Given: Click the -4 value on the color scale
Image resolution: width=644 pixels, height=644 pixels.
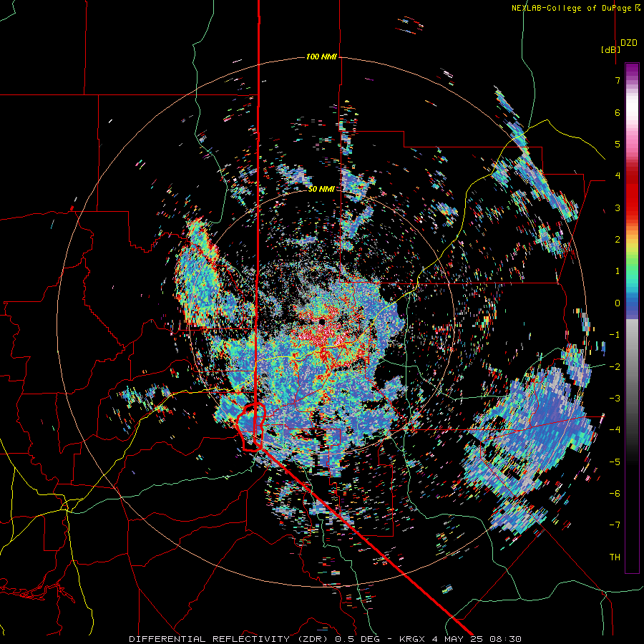Looking at the screenshot, I should click(x=615, y=429).
